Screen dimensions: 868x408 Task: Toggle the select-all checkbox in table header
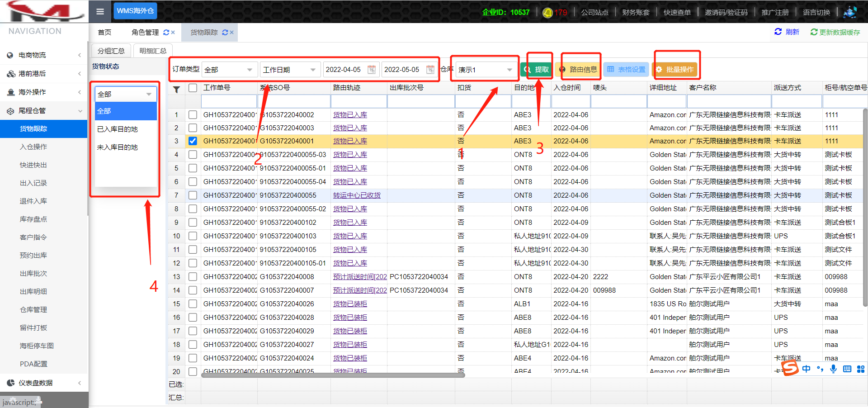click(x=193, y=88)
